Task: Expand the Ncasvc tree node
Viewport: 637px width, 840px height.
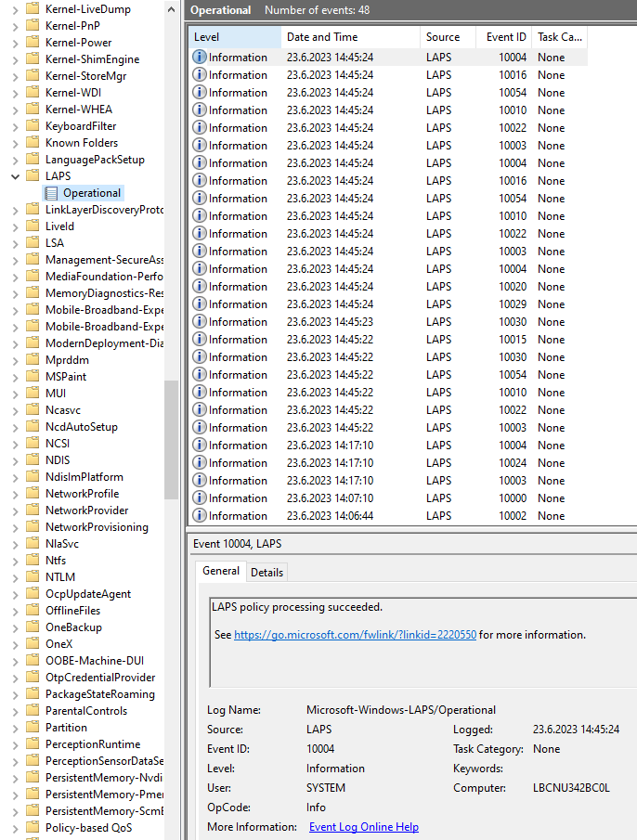Action: click(x=15, y=410)
